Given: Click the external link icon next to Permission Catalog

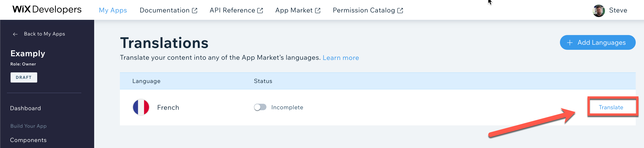Looking at the screenshot, I should (x=400, y=11).
